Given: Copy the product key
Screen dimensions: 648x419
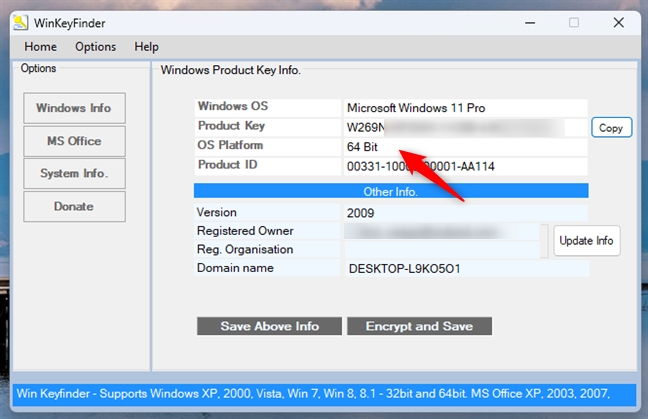Looking at the screenshot, I should [611, 128].
